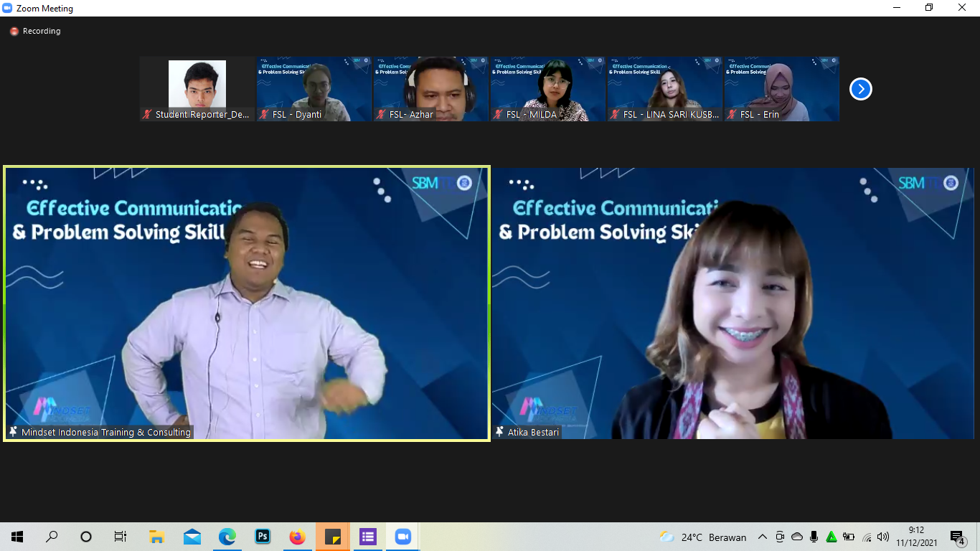Image resolution: width=980 pixels, height=551 pixels.
Task: Launch Microsoft Edge from the taskbar
Action: coord(227,537)
